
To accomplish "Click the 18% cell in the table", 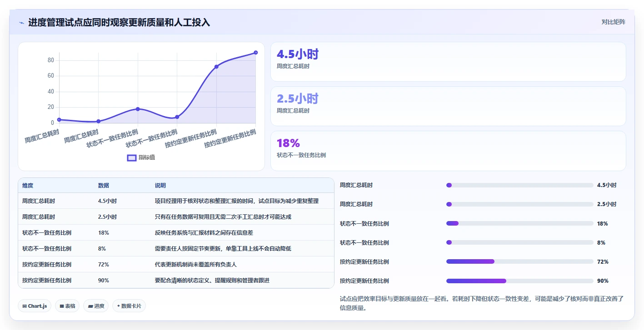I will pyautogui.click(x=104, y=233).
